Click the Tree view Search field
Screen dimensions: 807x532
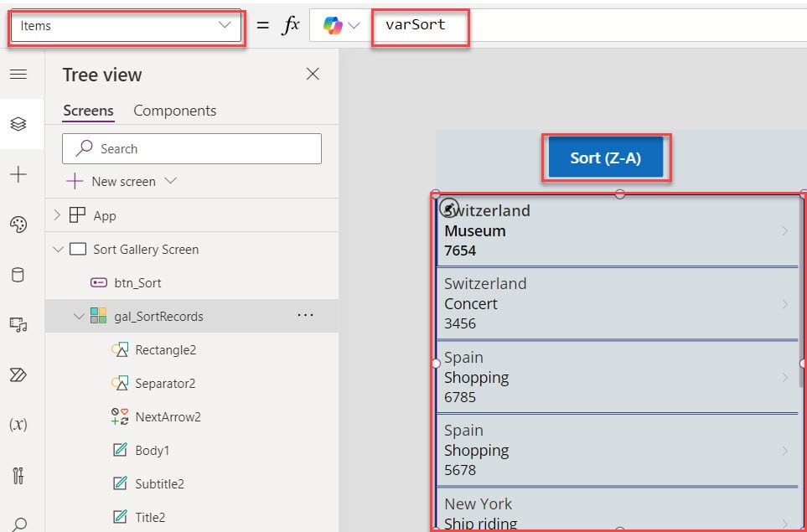tap(192, 148)
